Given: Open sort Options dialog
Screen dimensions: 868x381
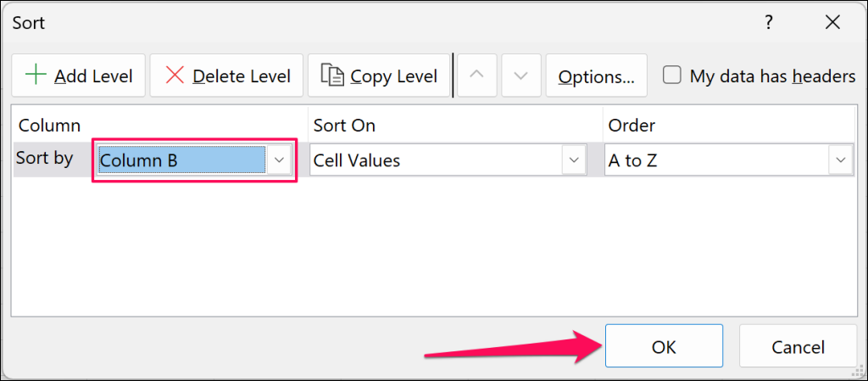Looking at the screenshot, I should tap(596, 76).
